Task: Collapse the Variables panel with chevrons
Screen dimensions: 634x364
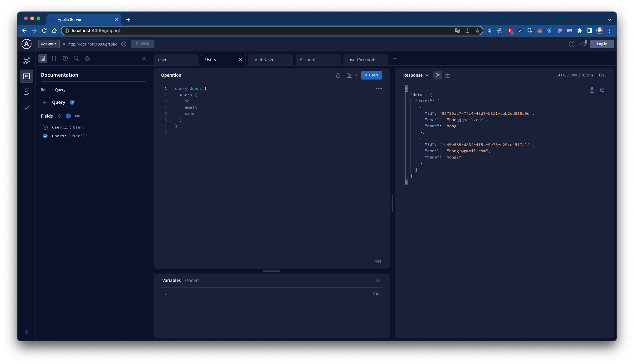Action: [378, 280]
